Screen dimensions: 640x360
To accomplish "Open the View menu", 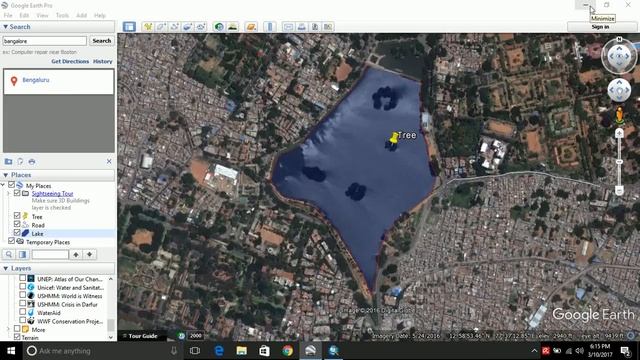I will [42, 16].
